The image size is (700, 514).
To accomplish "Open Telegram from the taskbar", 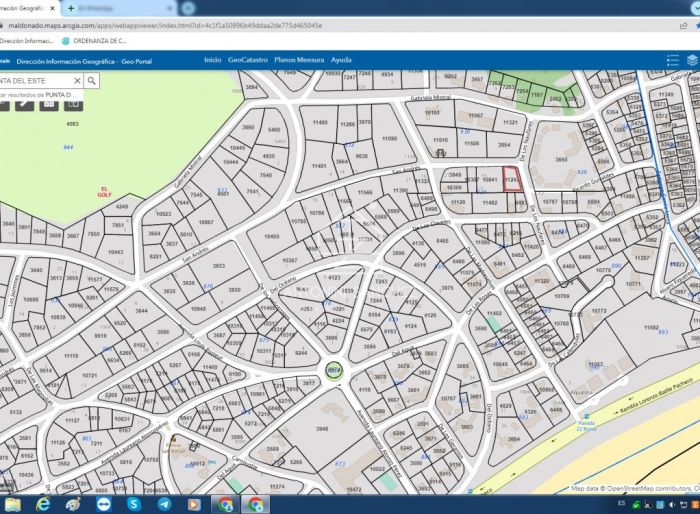I will coord(164,505).
